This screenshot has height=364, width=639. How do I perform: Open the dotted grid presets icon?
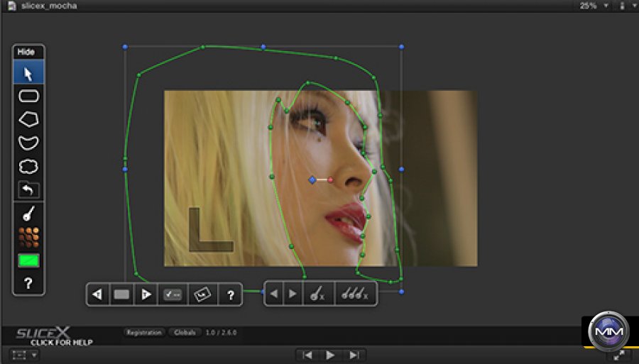28,236
